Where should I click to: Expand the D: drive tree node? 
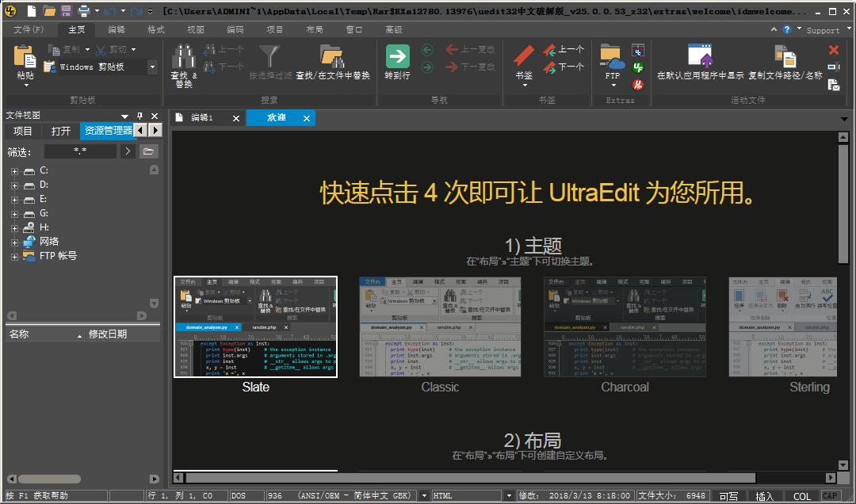pyautogui.click(x=15, y=185)
